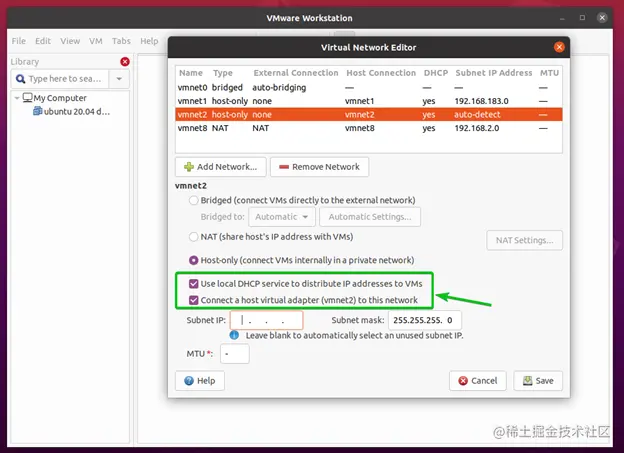Click the info icon near subnet hint
The image size is (624, 453).
[234, 335]
